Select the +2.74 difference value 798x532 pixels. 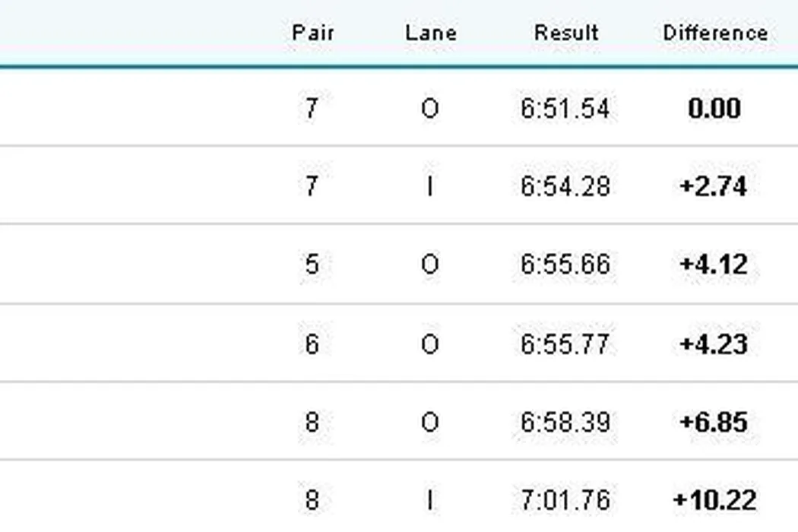click(x=714, y=187)
